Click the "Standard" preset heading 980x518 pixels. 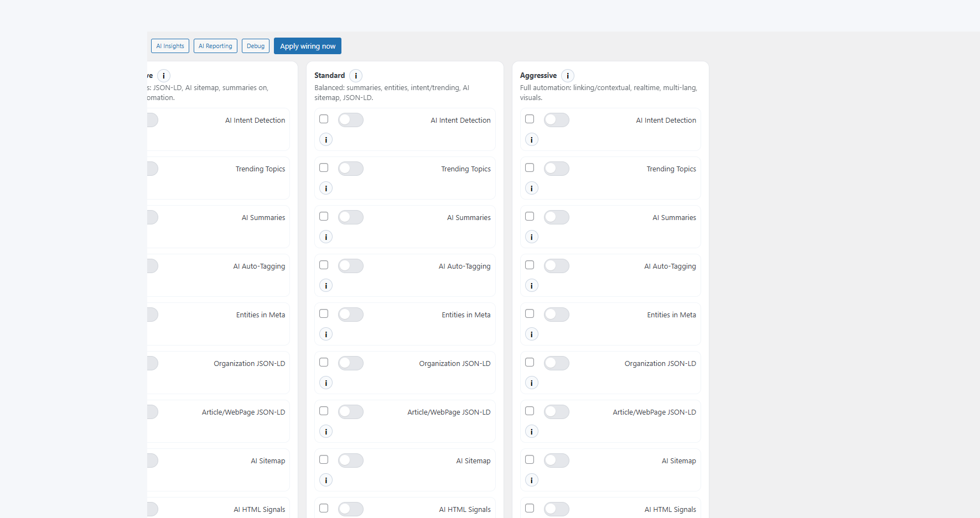(329, 76)
